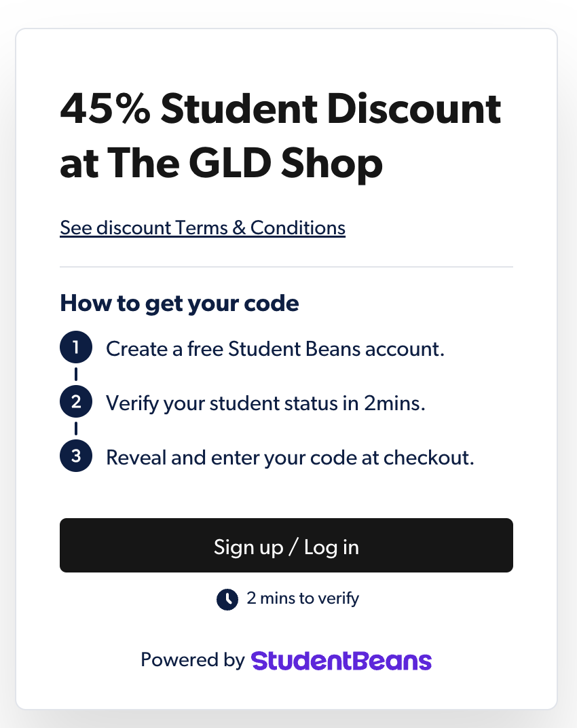The height and width of the screenshot is (728, 577).
Task: Click the 2 mins to verify label
Action: point(303,598)
